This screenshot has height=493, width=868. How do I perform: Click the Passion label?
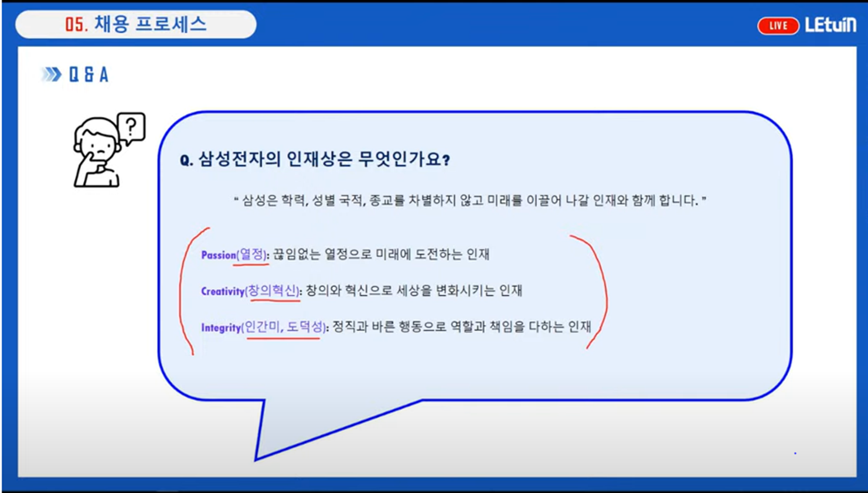pos(218,255)
